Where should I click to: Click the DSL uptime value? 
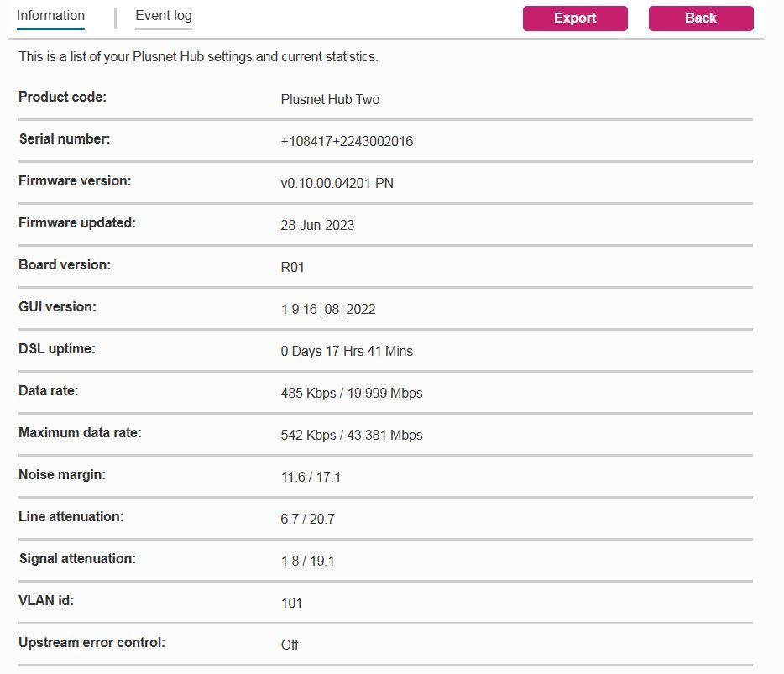[347, 351]
